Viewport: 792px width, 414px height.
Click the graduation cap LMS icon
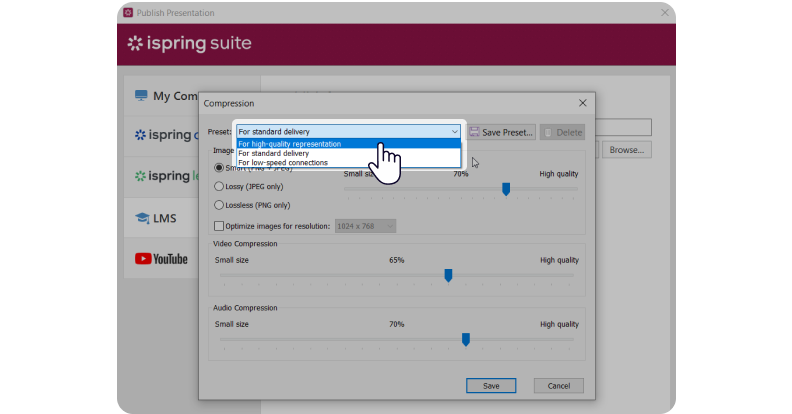click(x=142, y=218)
